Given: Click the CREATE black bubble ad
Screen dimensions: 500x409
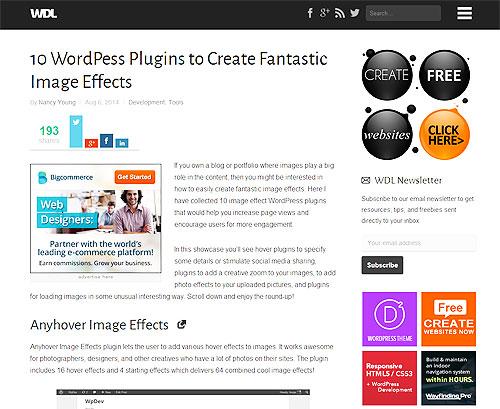Looking at the screenshot, I should (x=387, y=75).
